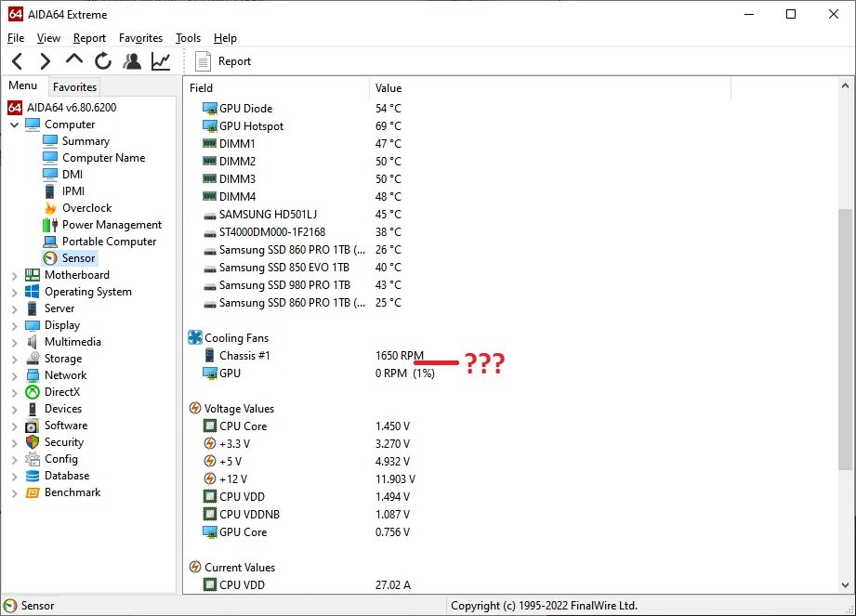
Task: Click the scroll down arrow of the list
Action: 845,585
